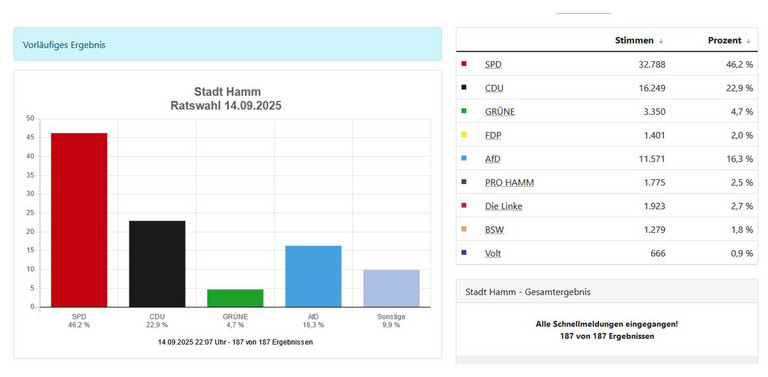Click the yellow FDP color swatch

pos(464,134)
